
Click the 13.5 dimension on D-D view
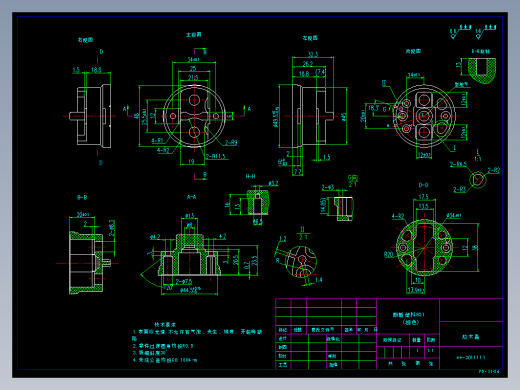423,206
